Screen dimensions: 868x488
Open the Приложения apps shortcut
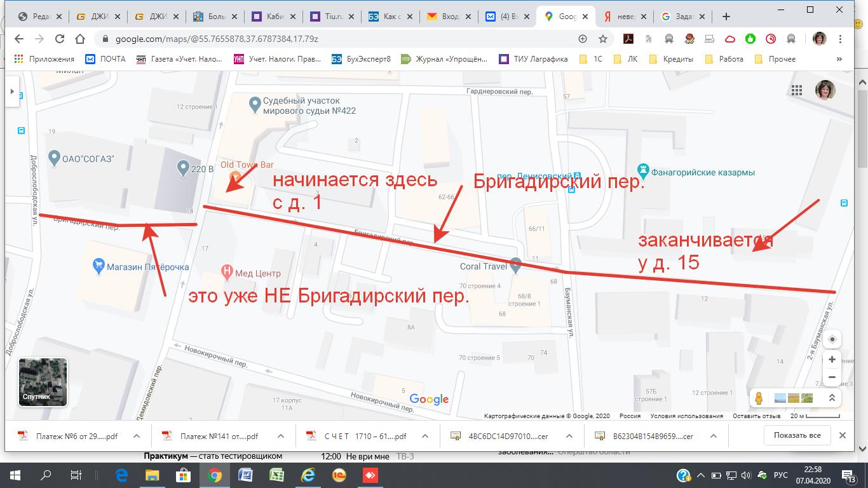click(x=44, y=59)
